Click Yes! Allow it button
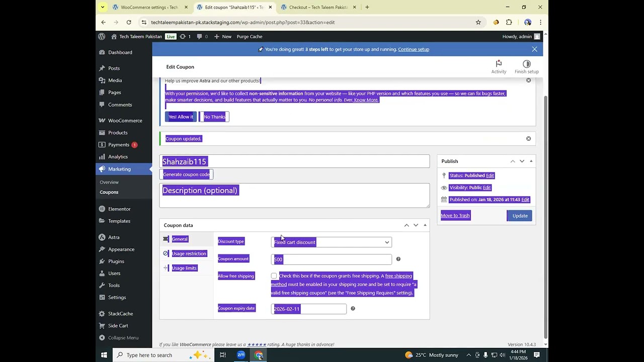The width and height of the screenshot is (644, 362). click(x=181, y=117)
